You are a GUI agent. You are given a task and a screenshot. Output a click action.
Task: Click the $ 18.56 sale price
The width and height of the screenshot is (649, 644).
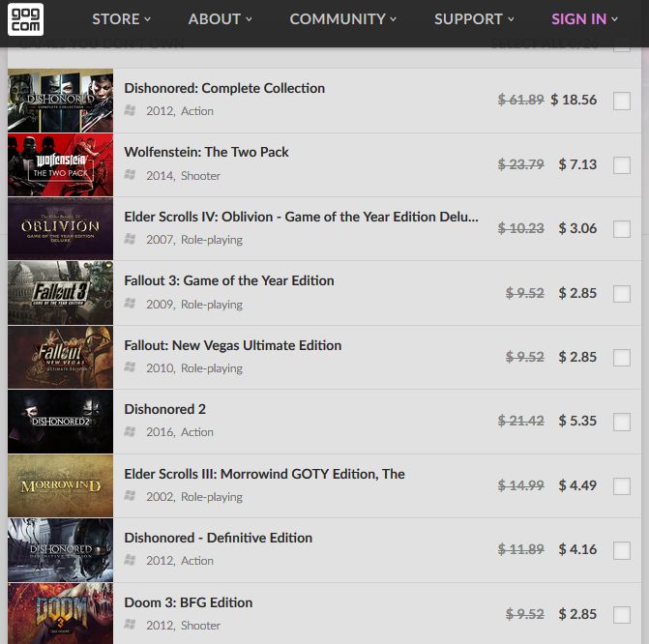pos(574,100)
